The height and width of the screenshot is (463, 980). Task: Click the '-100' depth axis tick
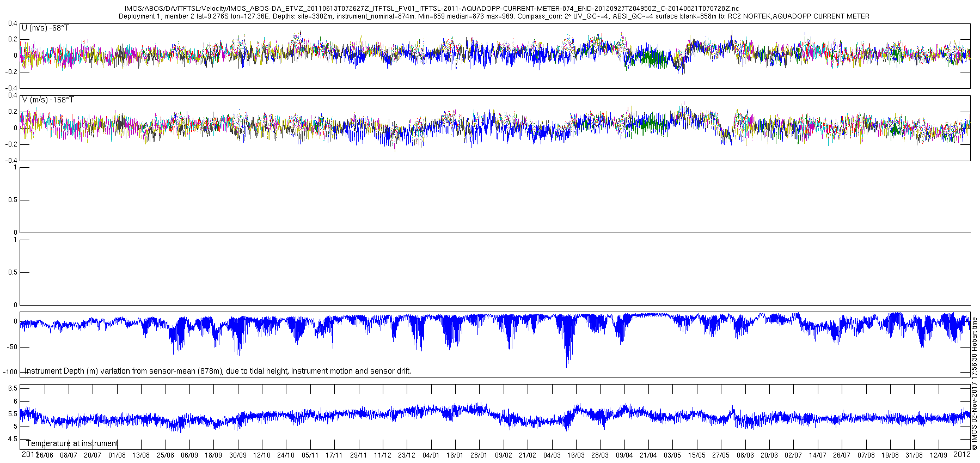[10, 372]
